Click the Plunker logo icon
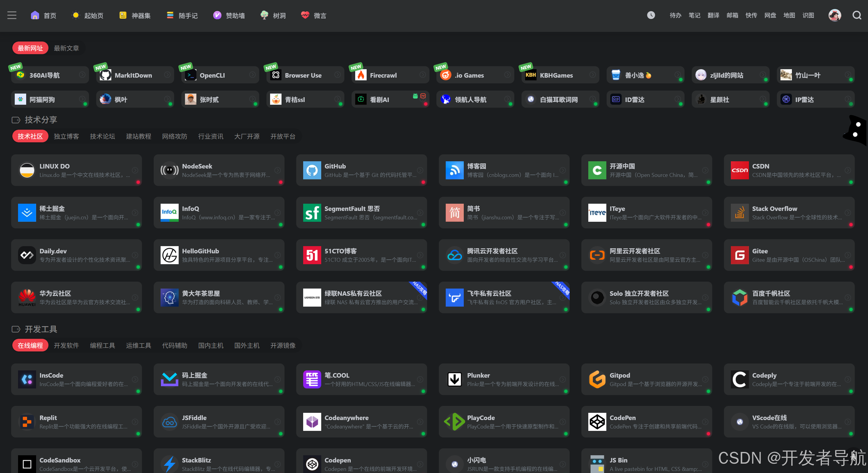 click(x=454, y=379)
